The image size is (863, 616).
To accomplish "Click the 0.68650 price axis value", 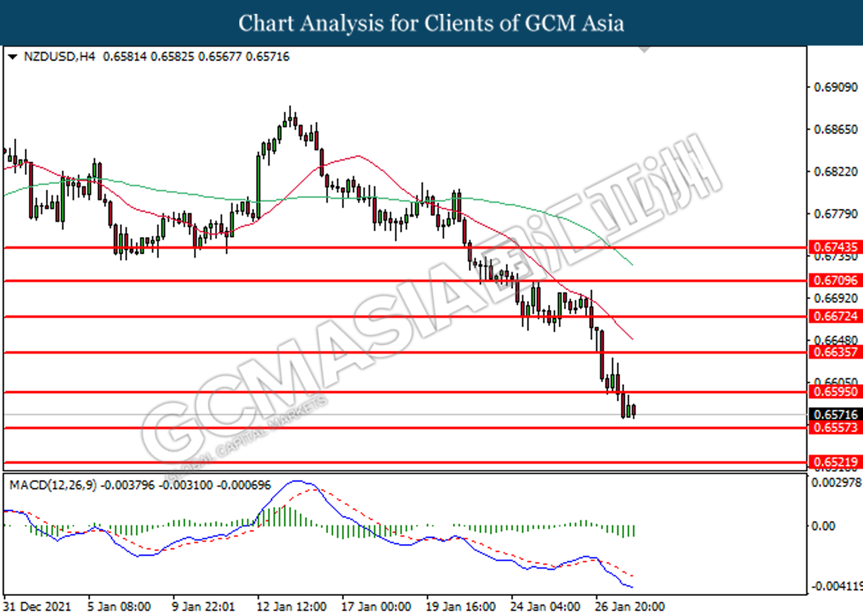I will (x=835, y=129).
